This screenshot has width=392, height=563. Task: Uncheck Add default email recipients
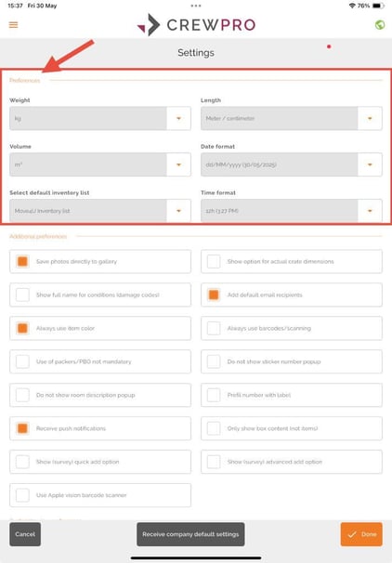pyautogui.click(x=214, y=295)
